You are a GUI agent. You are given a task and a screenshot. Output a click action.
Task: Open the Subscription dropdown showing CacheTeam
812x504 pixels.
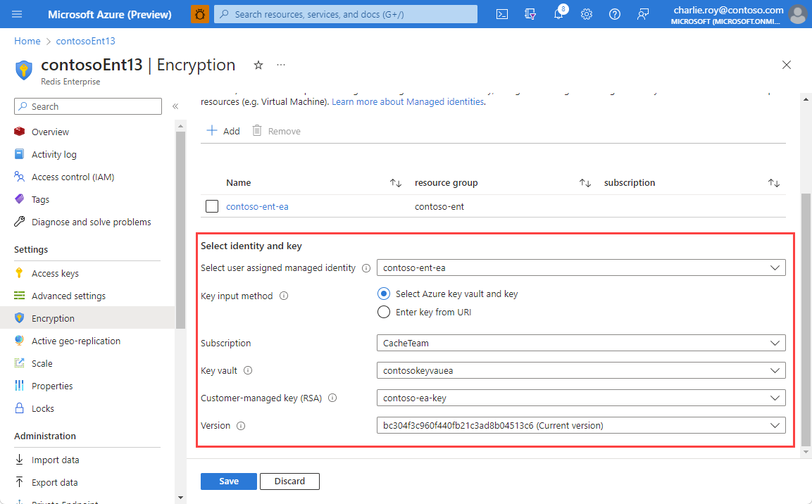(x=580, y=343)
